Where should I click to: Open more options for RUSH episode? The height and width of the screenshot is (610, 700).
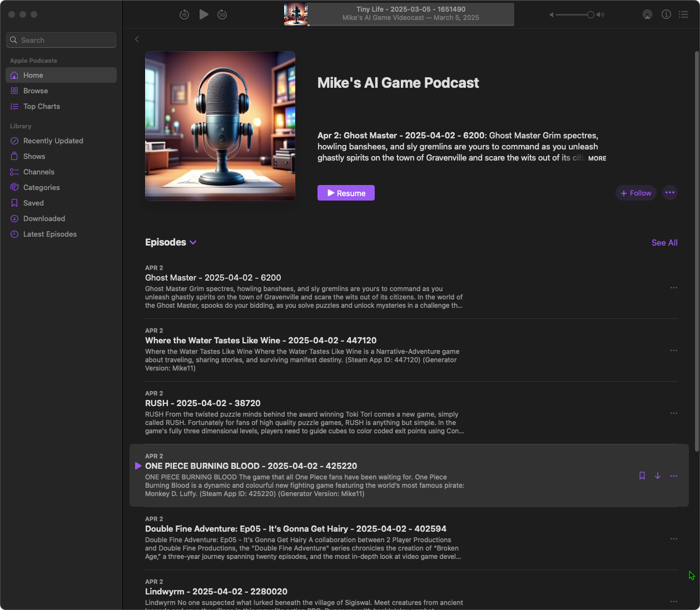point(674,413)
